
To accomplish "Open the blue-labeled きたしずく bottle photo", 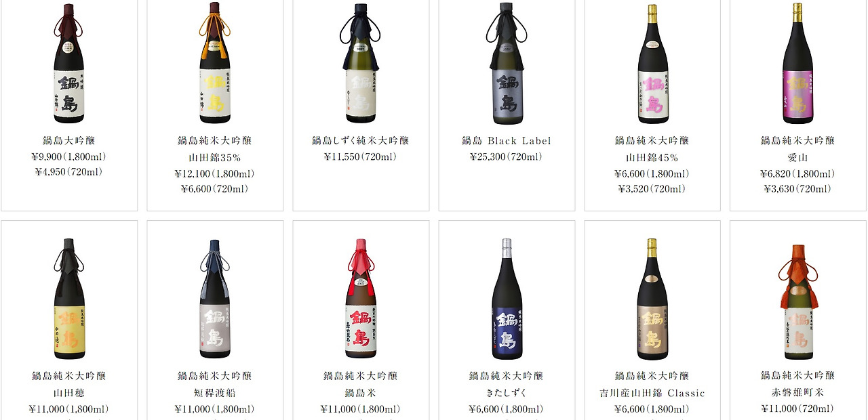I will click(507, 298).
